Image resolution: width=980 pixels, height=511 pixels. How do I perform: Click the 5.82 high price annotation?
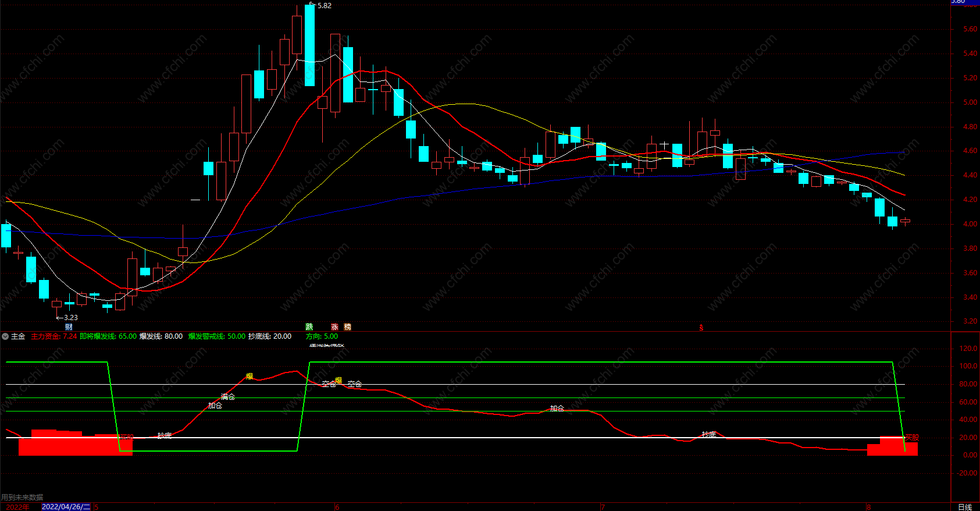coord(324,5)
